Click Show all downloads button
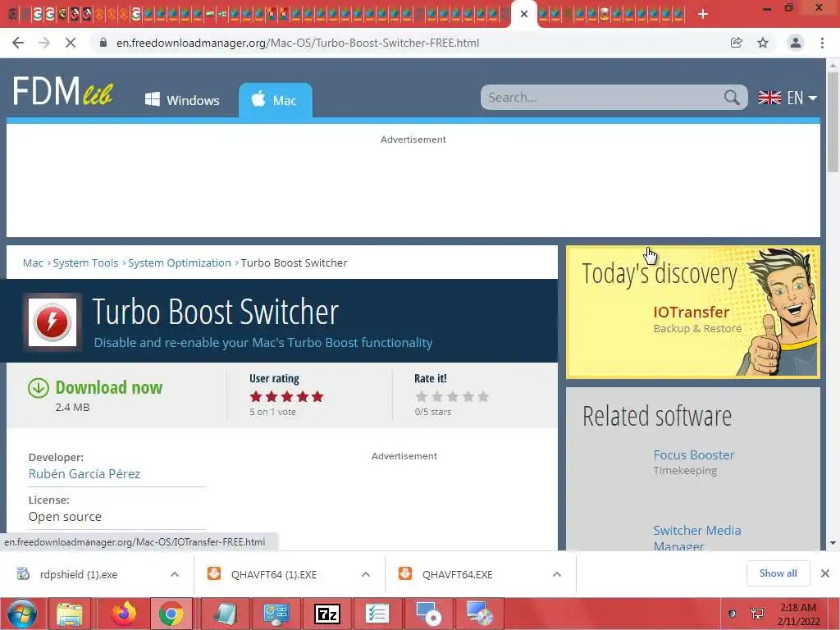The image size is (840, 630). pos(778,573)
